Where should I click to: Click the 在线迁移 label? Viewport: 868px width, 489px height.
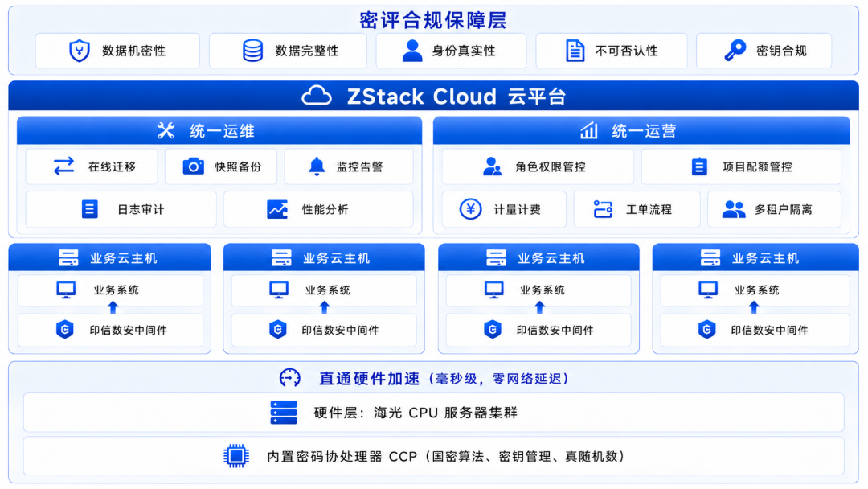tap(112, 166)
